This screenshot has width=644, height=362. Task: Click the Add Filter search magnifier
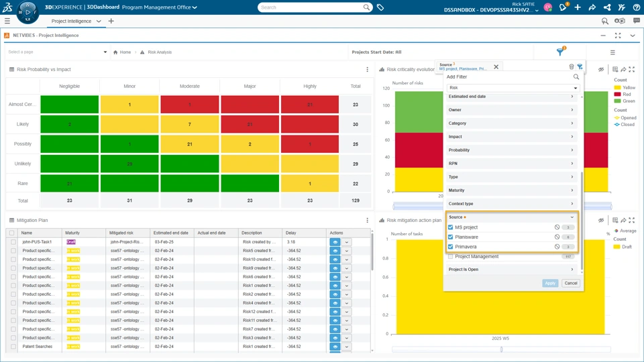tap(576, 76)
